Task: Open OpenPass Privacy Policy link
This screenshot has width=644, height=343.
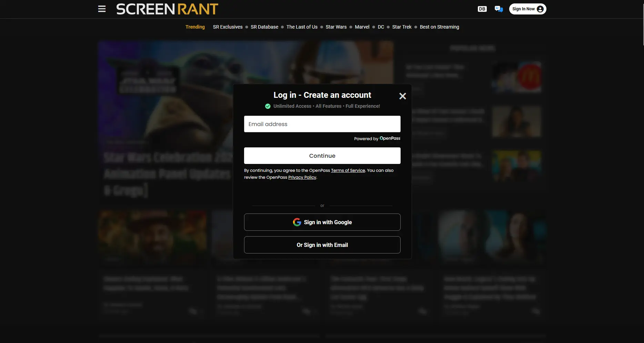Action: tap(302, 177)
